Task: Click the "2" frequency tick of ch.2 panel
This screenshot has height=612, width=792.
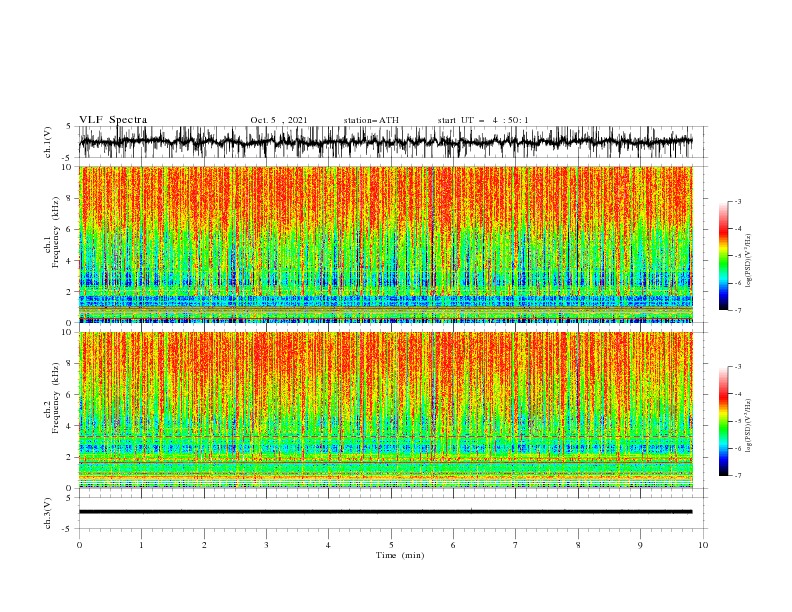Action: click(x=71, y=457)
